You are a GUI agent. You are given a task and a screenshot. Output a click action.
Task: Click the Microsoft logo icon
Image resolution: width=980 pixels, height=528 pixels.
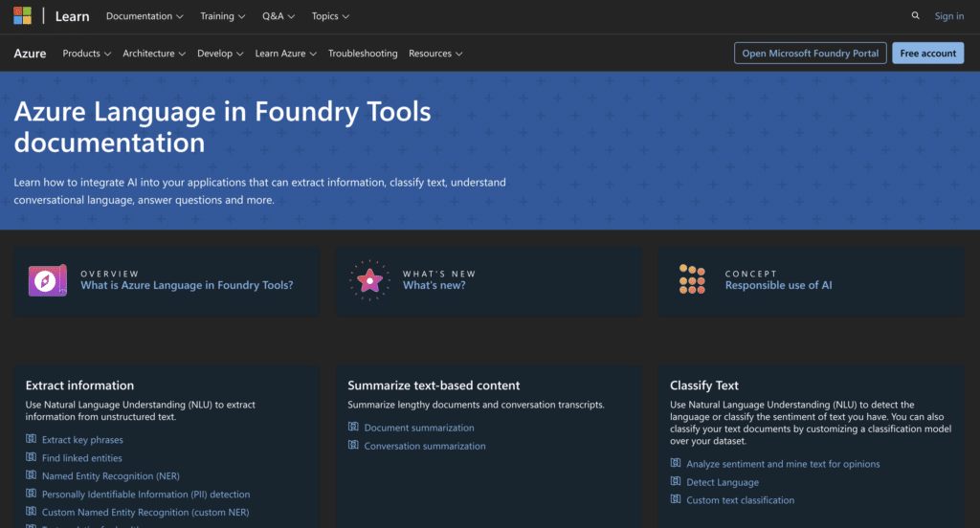(23, 15)
